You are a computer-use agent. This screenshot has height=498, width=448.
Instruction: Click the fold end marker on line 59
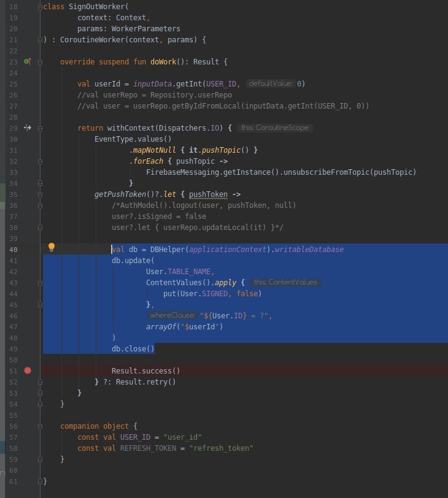tap(40, 459)
